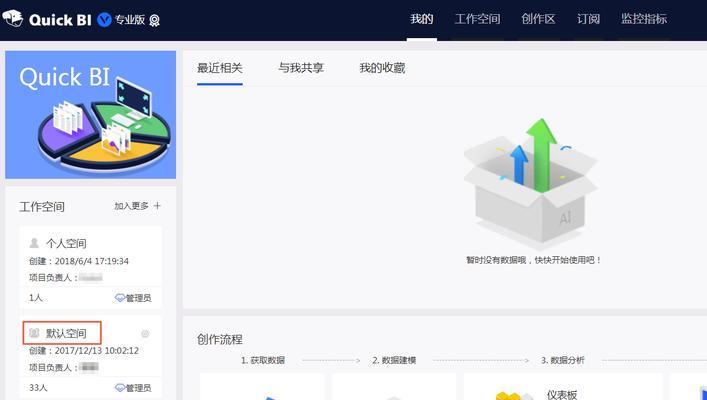Click the settings gear on 默认空间 card
Viewport: 707px width, 400px height.
(145, 334)
